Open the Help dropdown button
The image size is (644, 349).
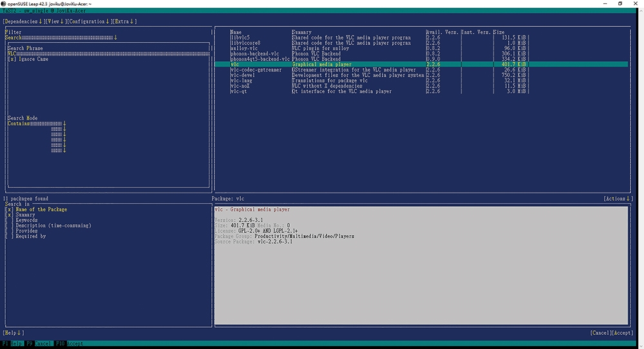pyautogui.click(x=14, y=333)
